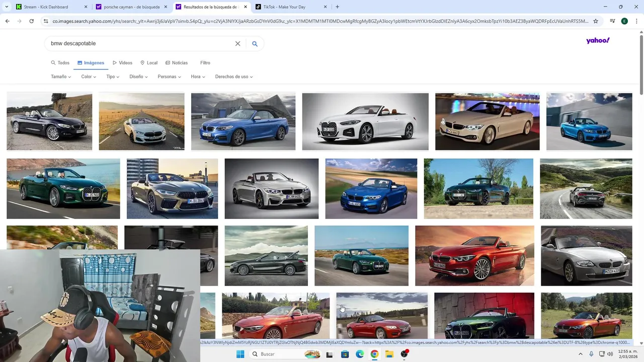Expand the Derechos de uso dropdown
The width and height of the screenshot is (644, 362).
[234, 76]
